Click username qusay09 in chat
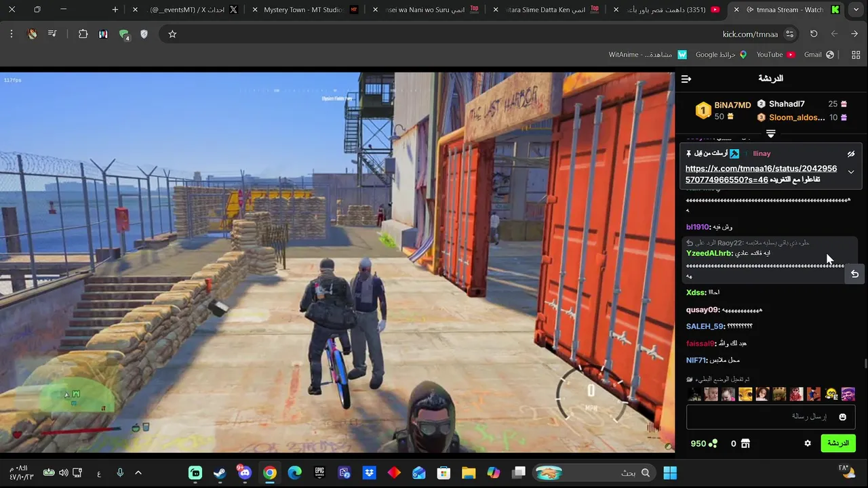Image resolution: width=868 pixels, height=488 pixels. [703, 310]
